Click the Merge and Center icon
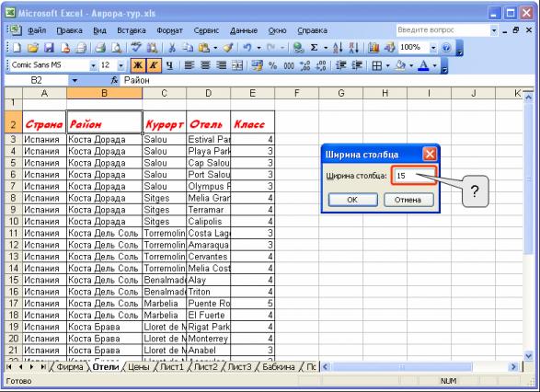Image resolution: width=540 pixels, height=392 pixels. (237, 65)
